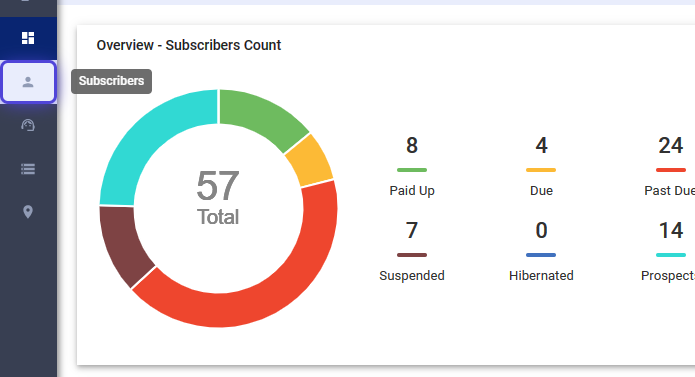Viewport: 695px width, 377px height.
Task: Open the Dashboard grid icon in sidebar
Action: pos(28,38)
